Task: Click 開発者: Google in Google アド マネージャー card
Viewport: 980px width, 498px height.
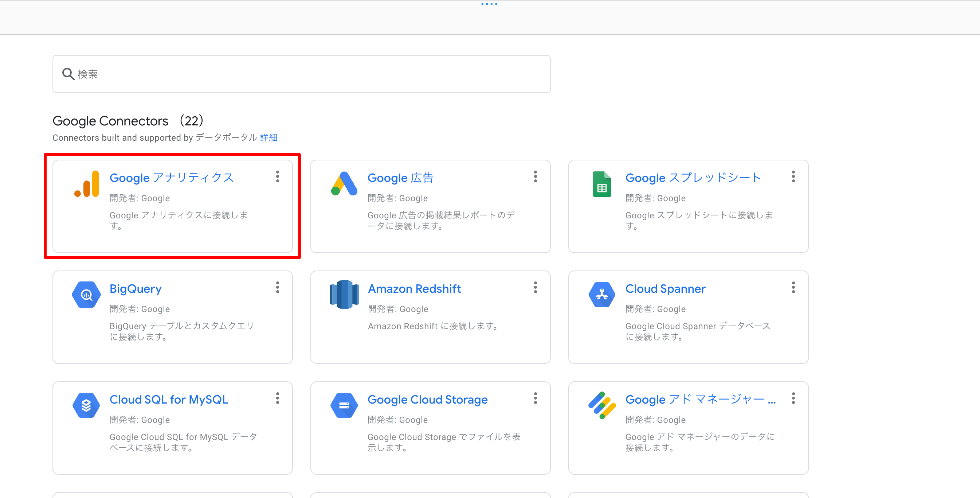Action: coord(655,420)
